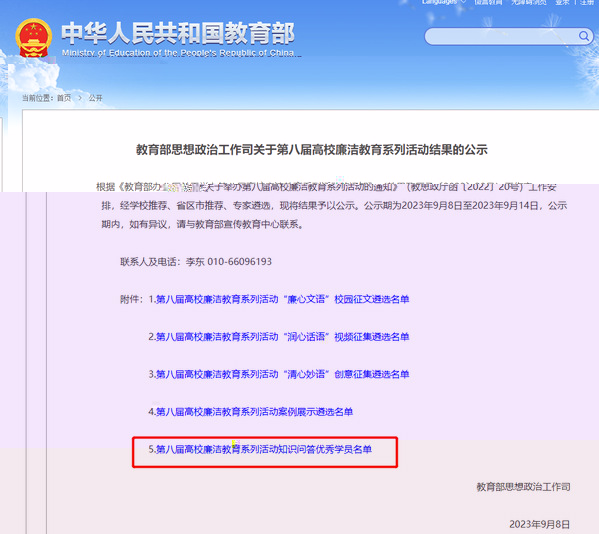Viewport: 599px width, 534px height.
Task: Click the English subtitle Ministry of Education
Action: point(178,53)
